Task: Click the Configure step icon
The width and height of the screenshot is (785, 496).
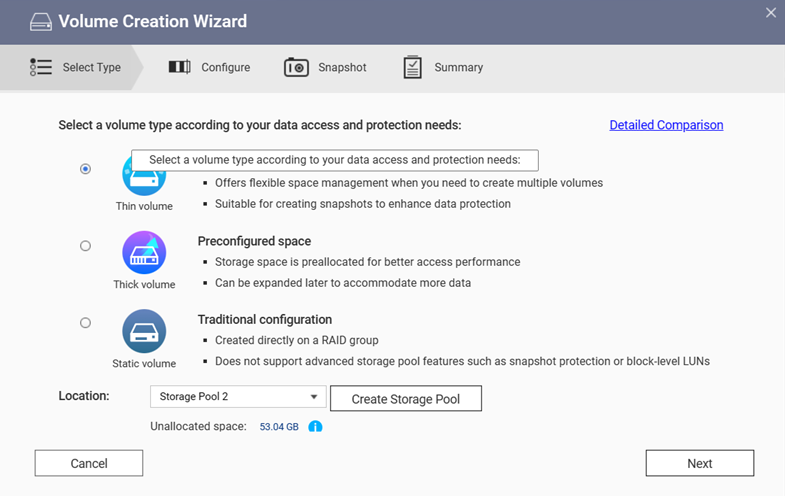Action: pos(179,67)
